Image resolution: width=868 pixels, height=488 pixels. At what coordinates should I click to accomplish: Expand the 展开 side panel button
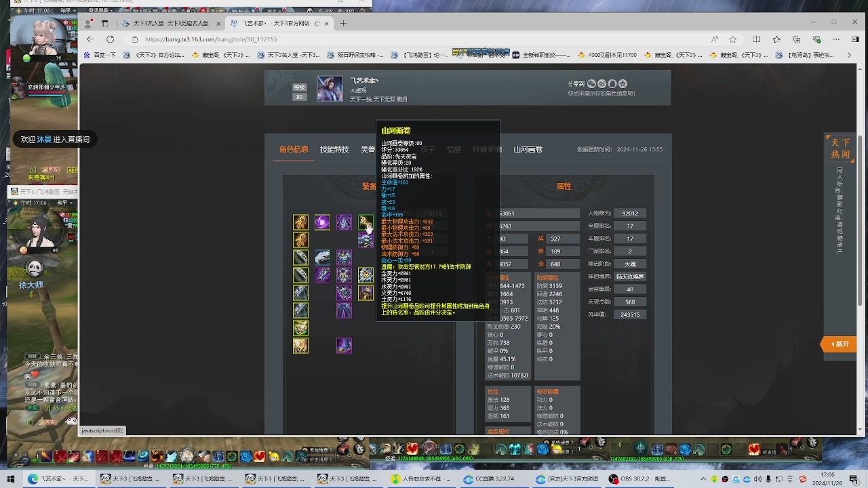pyautogui.click(x=840, y=344)
